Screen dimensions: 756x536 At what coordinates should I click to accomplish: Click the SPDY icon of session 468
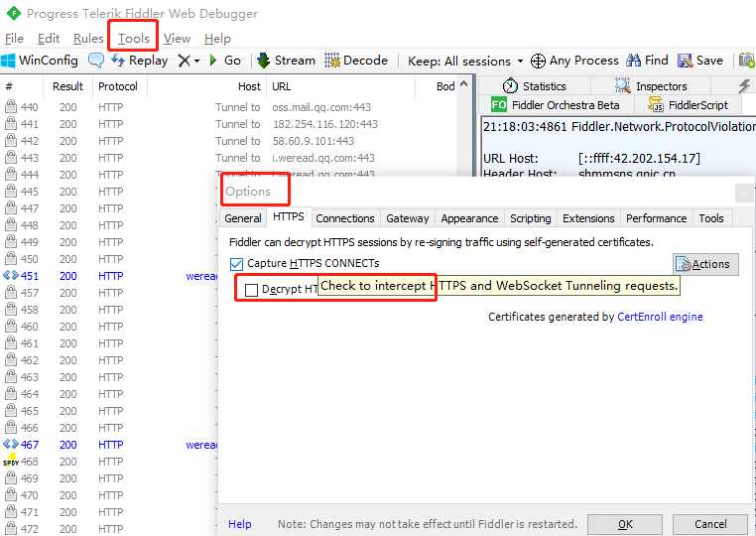coord(11,461)
